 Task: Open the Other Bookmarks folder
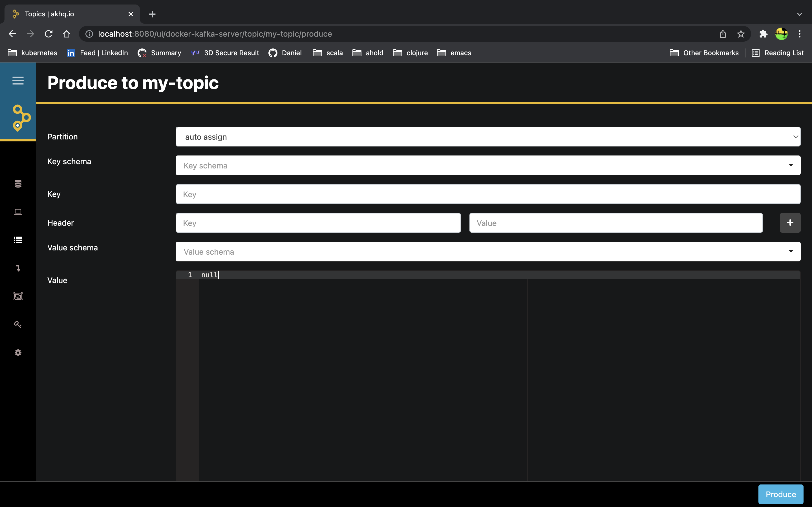point(704,53)
